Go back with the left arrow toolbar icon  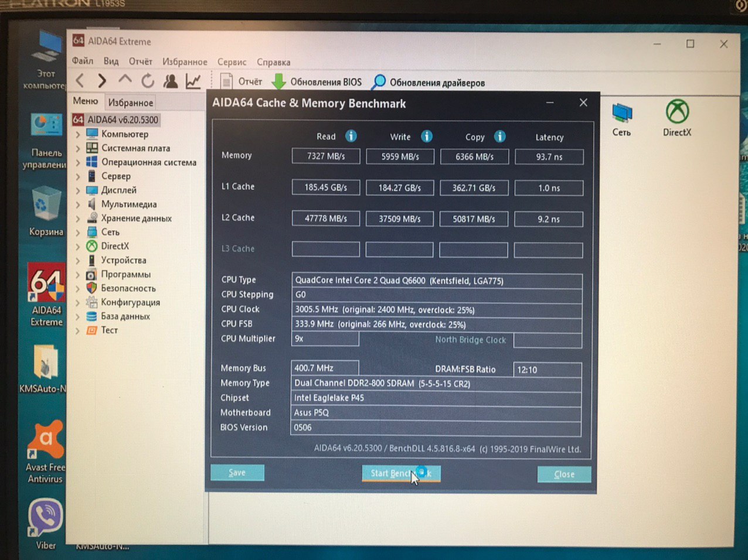point(80,81)
